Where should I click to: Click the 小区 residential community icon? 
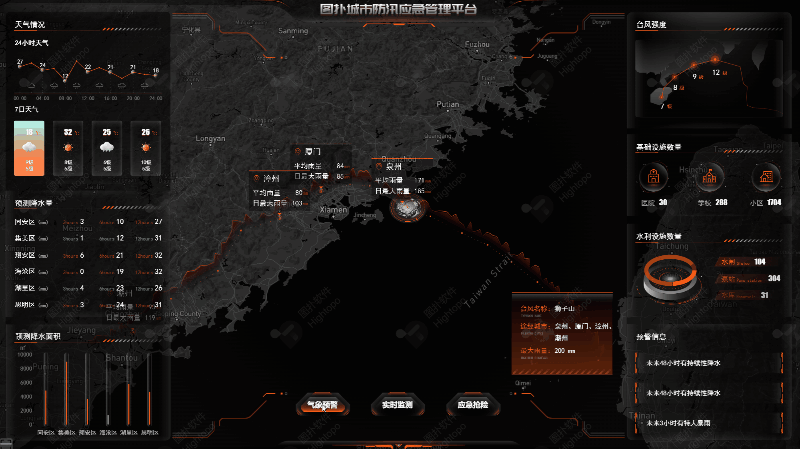766,177
